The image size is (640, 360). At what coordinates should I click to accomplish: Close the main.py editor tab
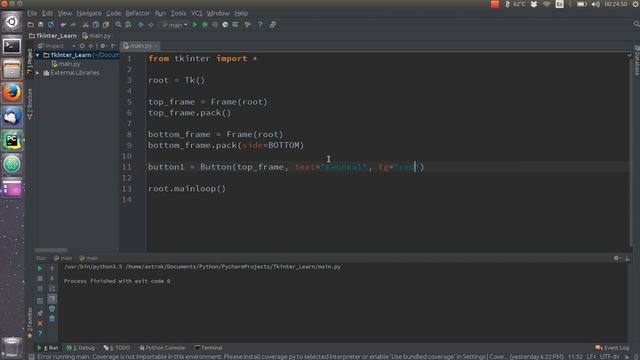pos(156,46)
